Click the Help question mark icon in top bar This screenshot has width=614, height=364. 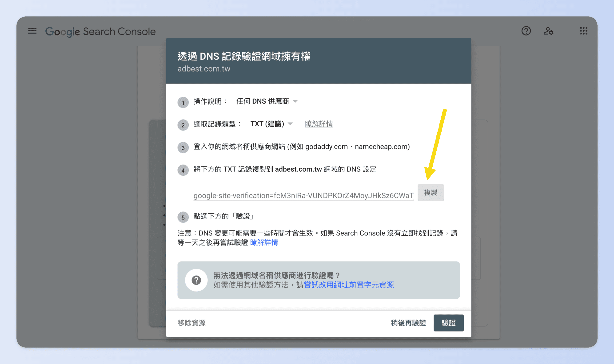[526, 31]
